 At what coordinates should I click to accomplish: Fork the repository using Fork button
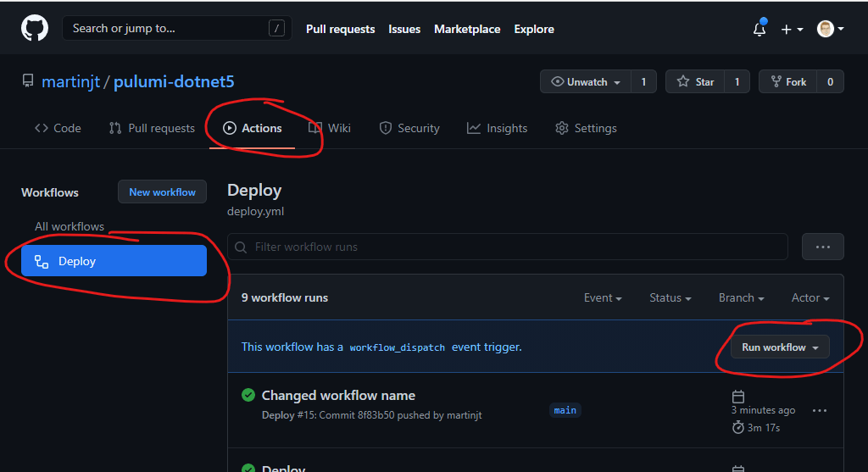coord(787,81)
